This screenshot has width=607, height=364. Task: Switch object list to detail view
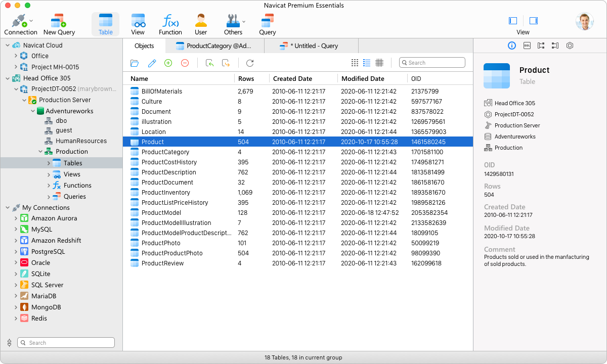[x=367, y=63]
